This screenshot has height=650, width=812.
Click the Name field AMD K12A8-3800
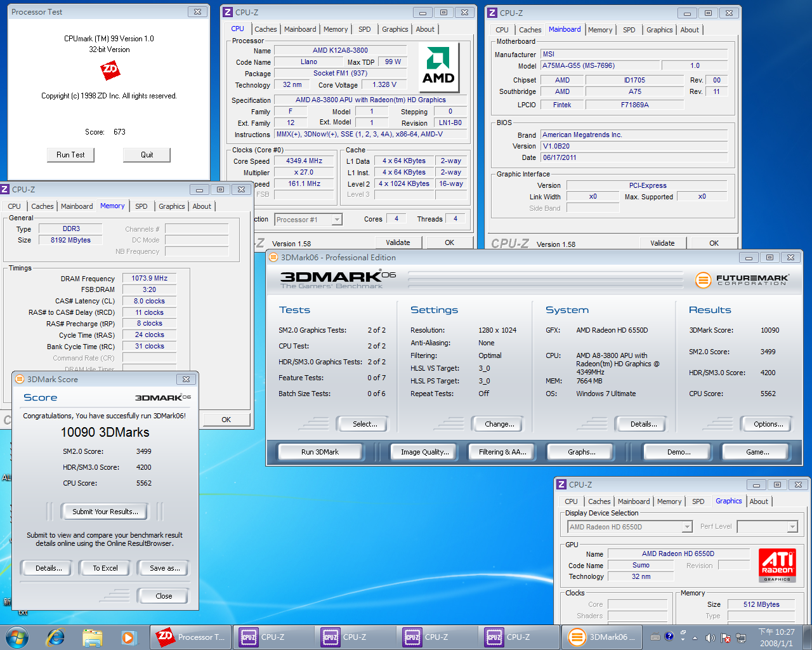340,50
